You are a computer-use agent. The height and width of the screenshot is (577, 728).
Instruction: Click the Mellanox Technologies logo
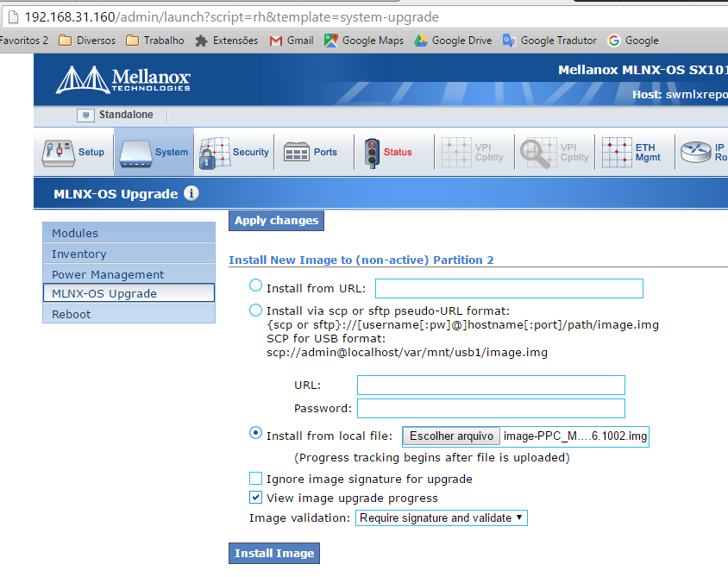(123, 80)
